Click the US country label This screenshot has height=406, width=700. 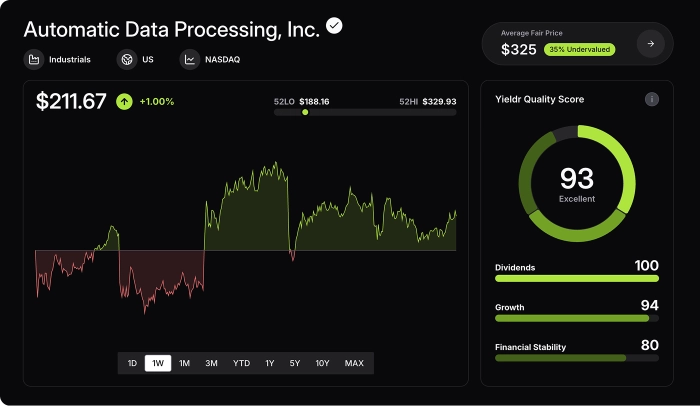coord(148,59)
